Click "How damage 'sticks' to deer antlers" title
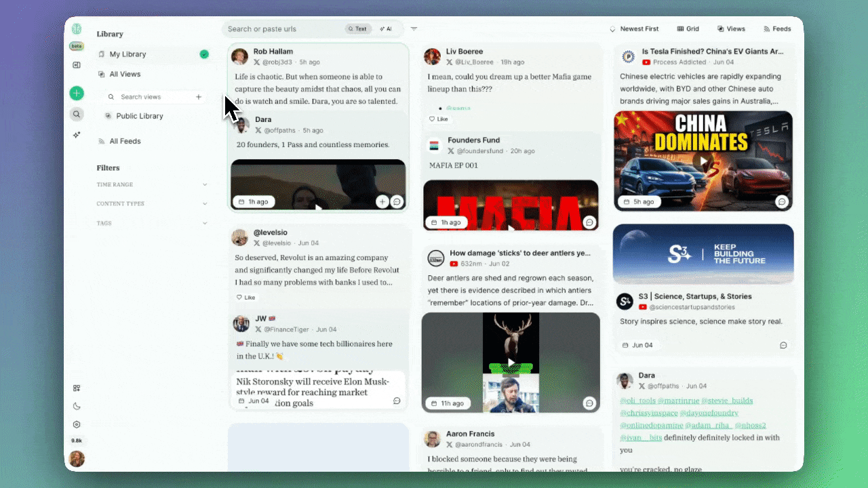Image resolution: width=868 pixels, height=488 pixels. pyautogui.click(x=520, y=253)
